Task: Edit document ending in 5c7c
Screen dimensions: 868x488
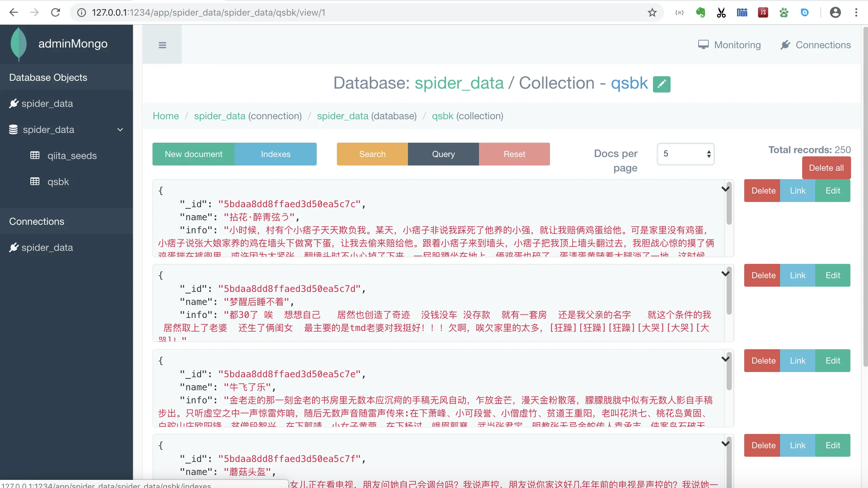Action: [832, 191]
